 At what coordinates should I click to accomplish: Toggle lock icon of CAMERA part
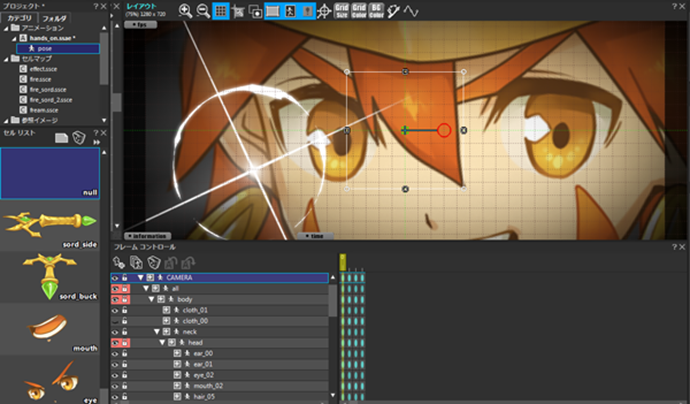tap(125, 278)
